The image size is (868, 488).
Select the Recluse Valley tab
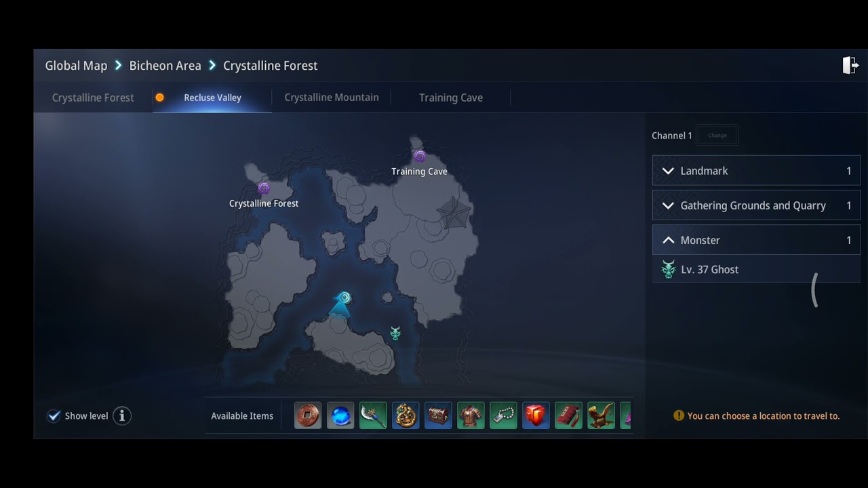click(x=212, y=98)
